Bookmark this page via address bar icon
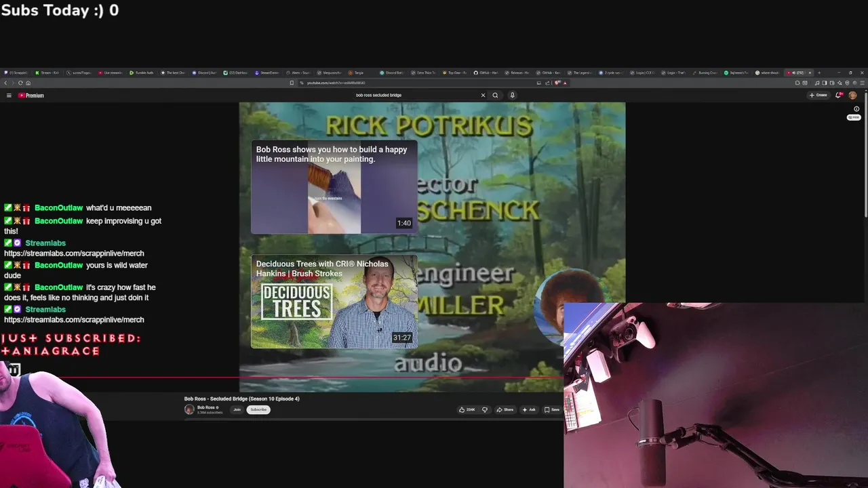868x488 pixels. 292,83
